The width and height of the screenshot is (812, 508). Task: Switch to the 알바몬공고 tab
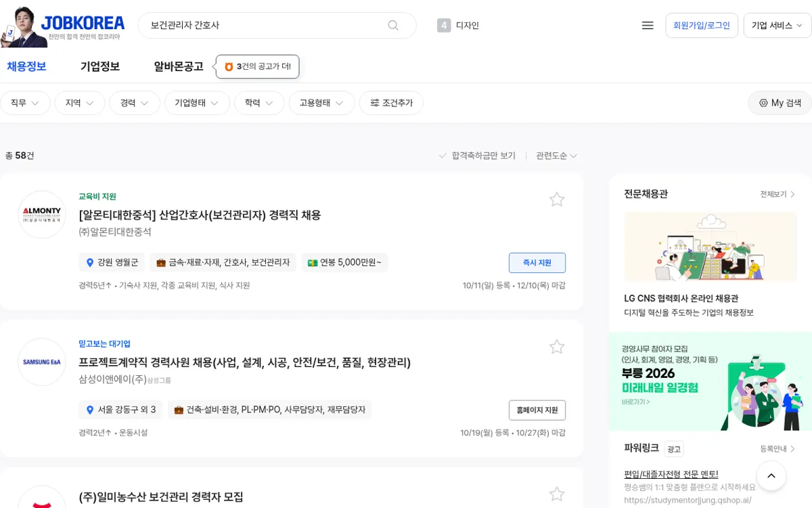tap(179, 66)
